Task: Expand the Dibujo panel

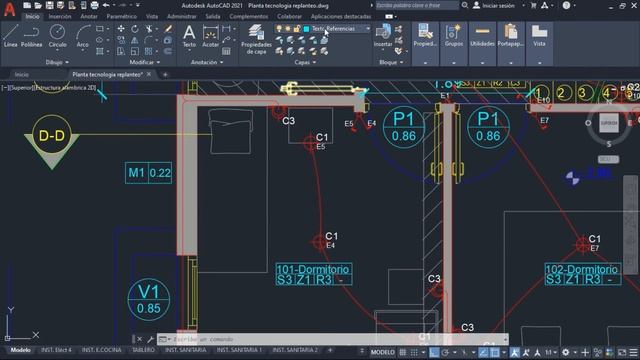Action: point(57,62)
